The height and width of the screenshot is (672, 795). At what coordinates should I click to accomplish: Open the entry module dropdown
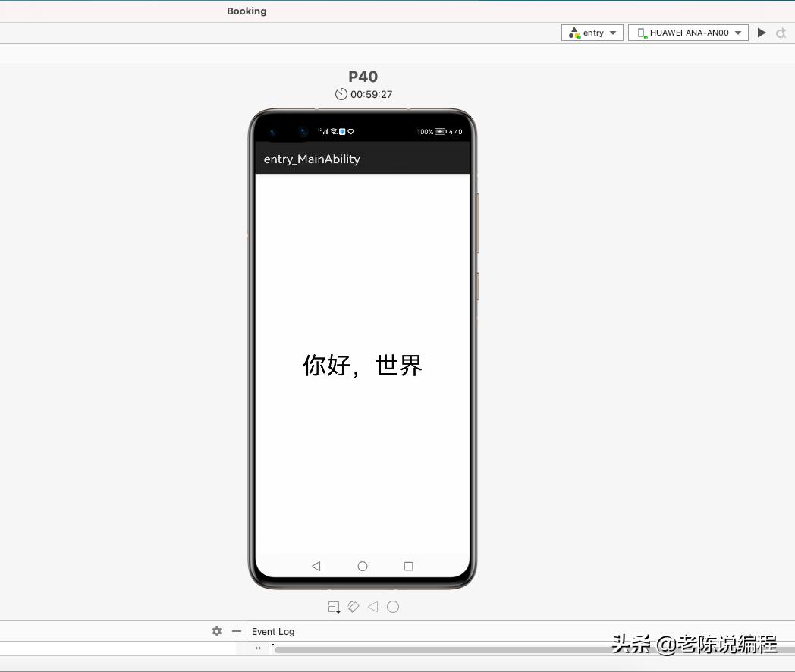point(592,33)
